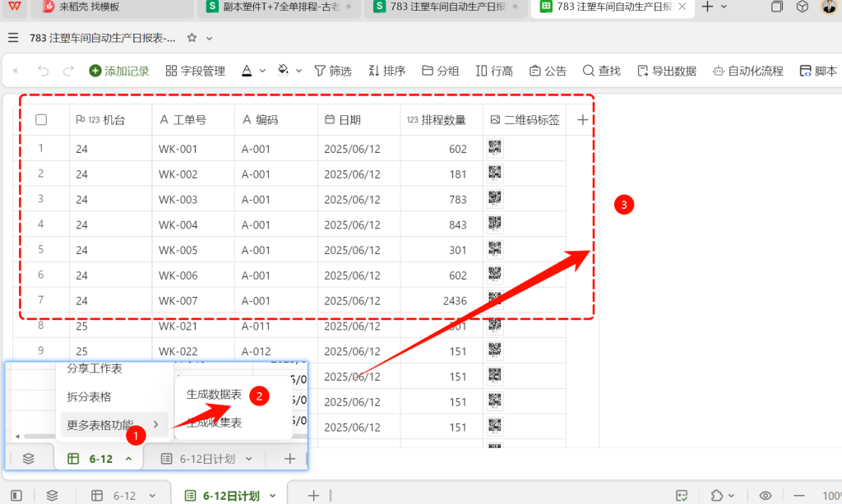Toggle the eye view mode icon
The image size is (842, 504).
766,496
